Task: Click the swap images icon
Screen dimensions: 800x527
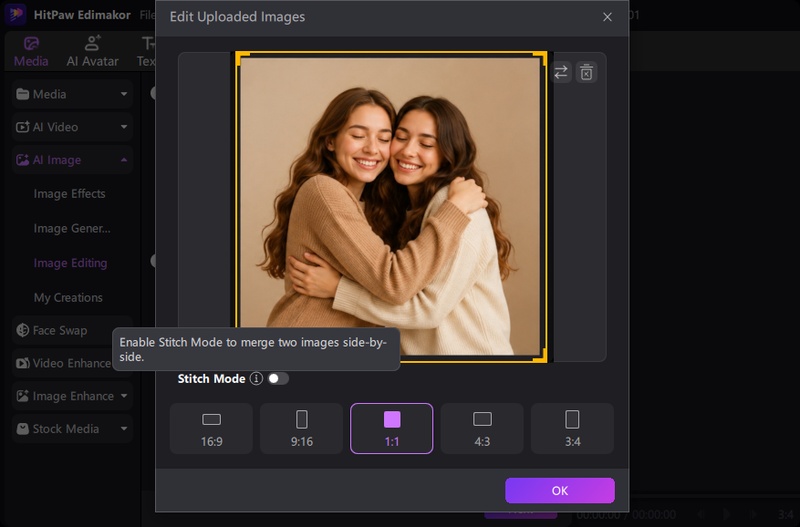Action: [x=561, y=72]
